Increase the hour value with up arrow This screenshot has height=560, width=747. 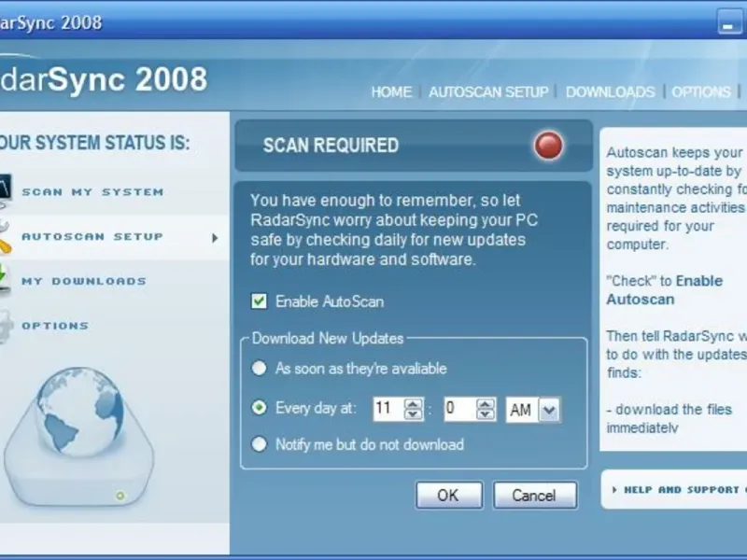(413, 404)
